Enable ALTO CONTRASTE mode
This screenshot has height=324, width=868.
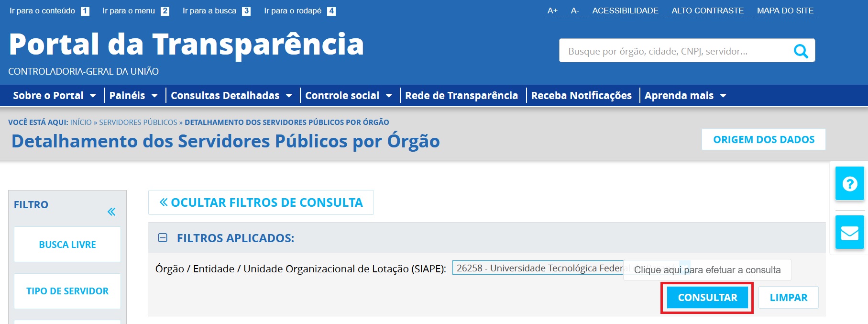[x=707, y=11]
